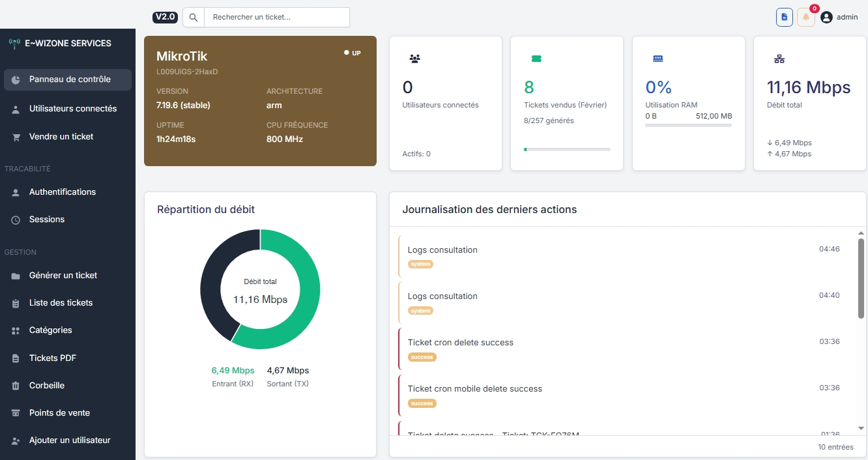Screen dimensions: 868x460
Task: Click the blue document icon in the header
Action: [x=783, y=17]
